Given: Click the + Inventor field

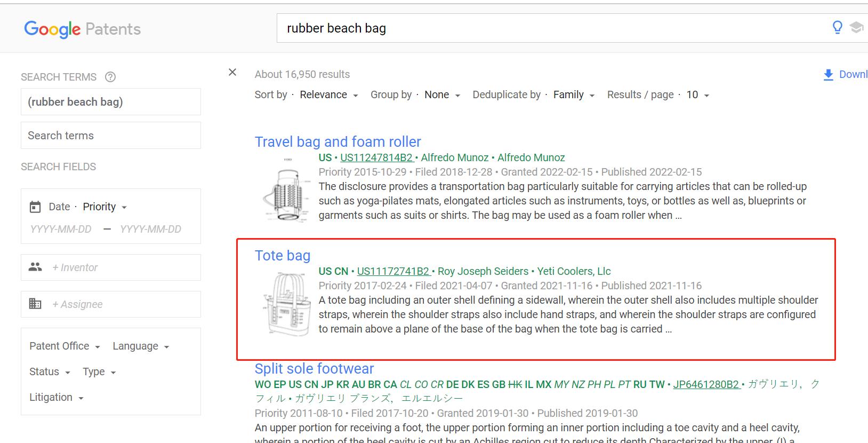Looking at the screenshot, I should click(x=111, y=267).
